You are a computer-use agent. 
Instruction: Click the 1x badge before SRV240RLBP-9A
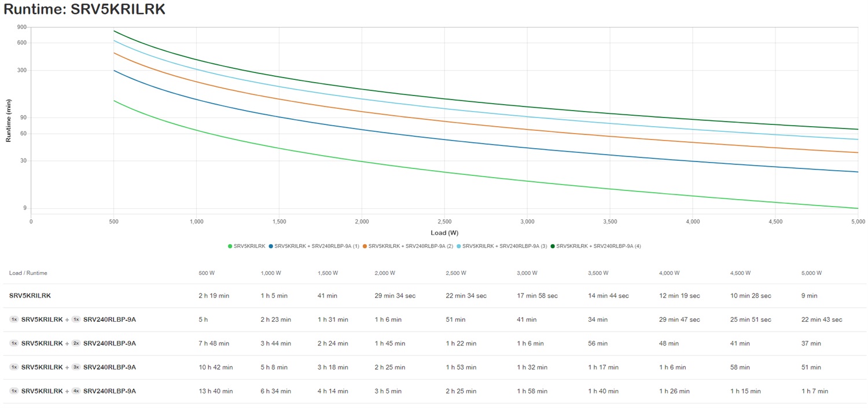coord(76,319)
